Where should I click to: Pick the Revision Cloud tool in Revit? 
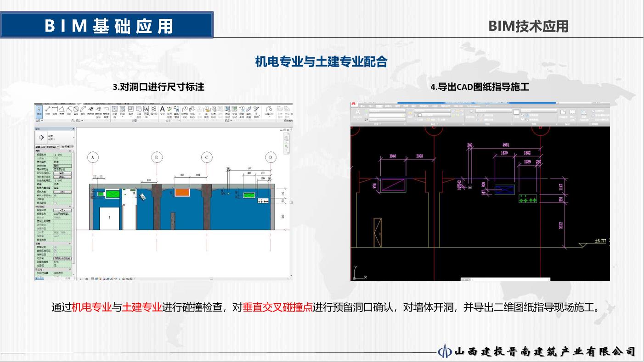(139, 112)
